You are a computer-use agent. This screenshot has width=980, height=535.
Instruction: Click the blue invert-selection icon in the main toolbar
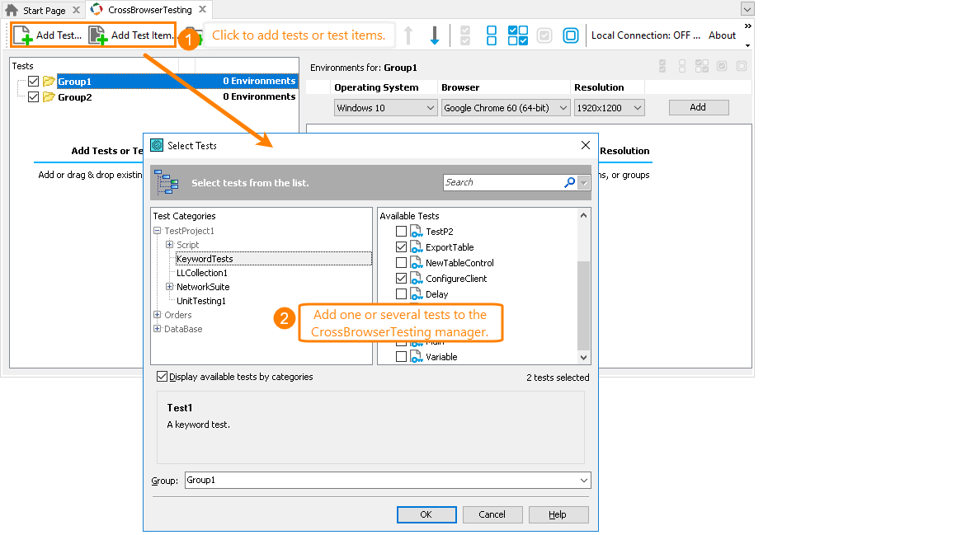click(517, 35)
